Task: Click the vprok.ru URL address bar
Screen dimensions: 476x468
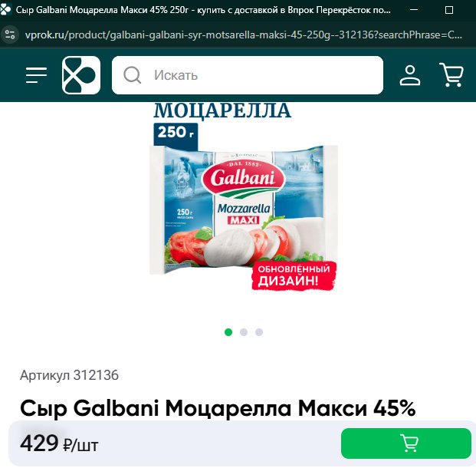Action: click(244, 35)
